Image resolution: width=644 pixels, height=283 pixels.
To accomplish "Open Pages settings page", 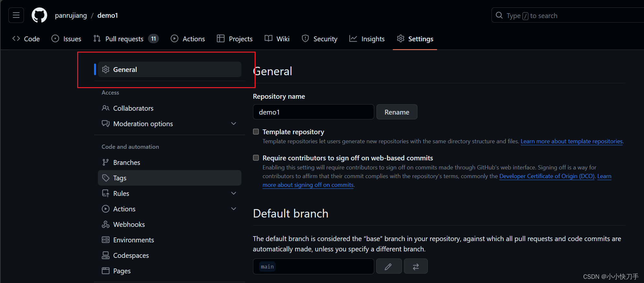I will point(170,271).
